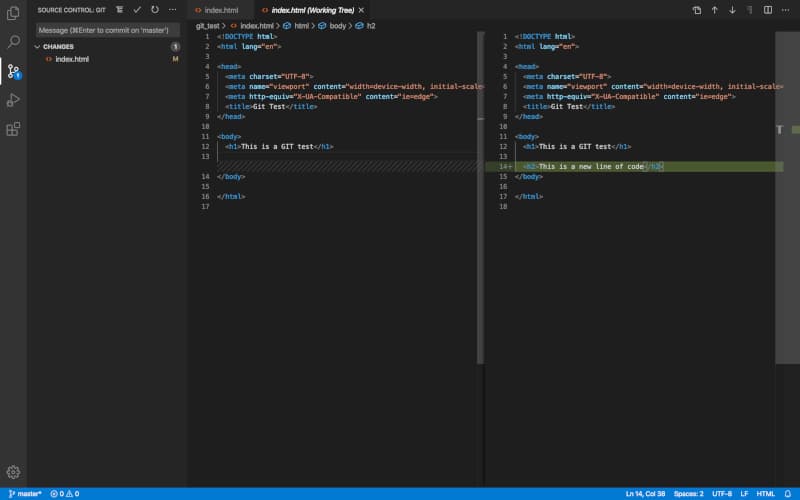
Task: Toggle the split editor layout icon
Action: click(x=767, y=10)
